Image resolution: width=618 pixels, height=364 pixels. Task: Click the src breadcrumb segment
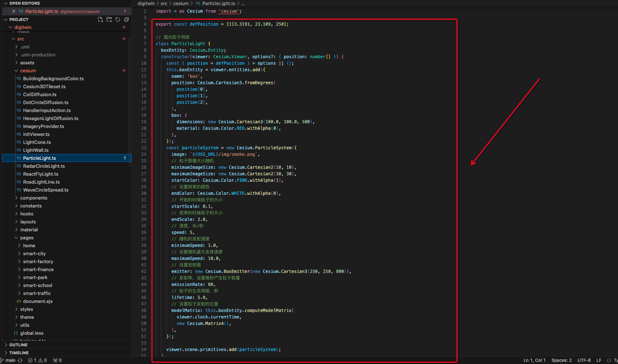point(164,3)
